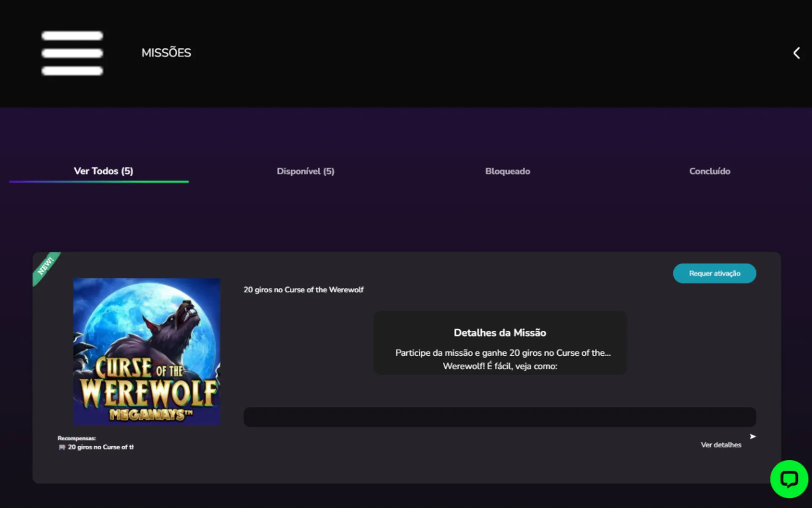Switch to the Disponível (5) tab

(305, 171)
